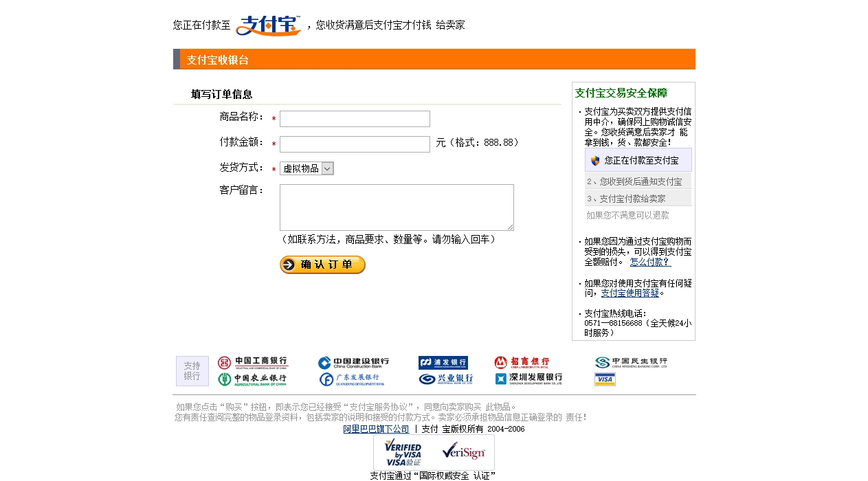The width and height of the screenshot is (868, 481).
Task: Open the 发货方式 虚拟物品 dropdown
Action: [x=307, y=168]
